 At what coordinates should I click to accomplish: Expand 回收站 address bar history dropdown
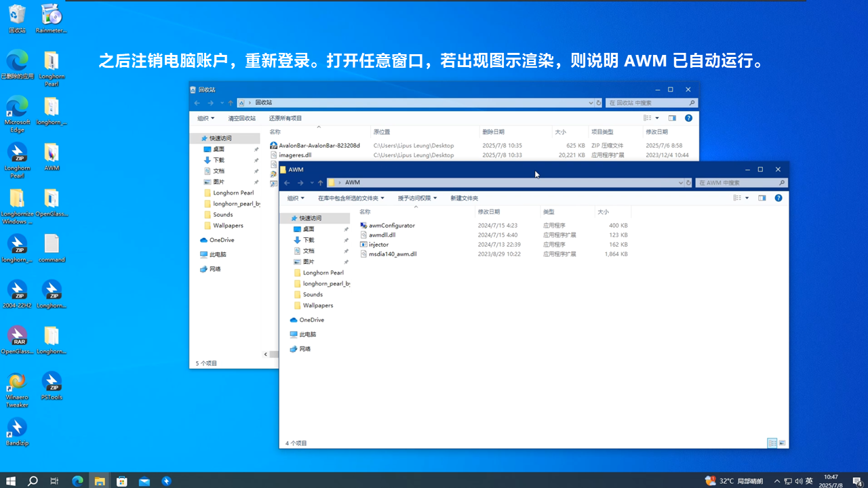[x=591, y=102]
